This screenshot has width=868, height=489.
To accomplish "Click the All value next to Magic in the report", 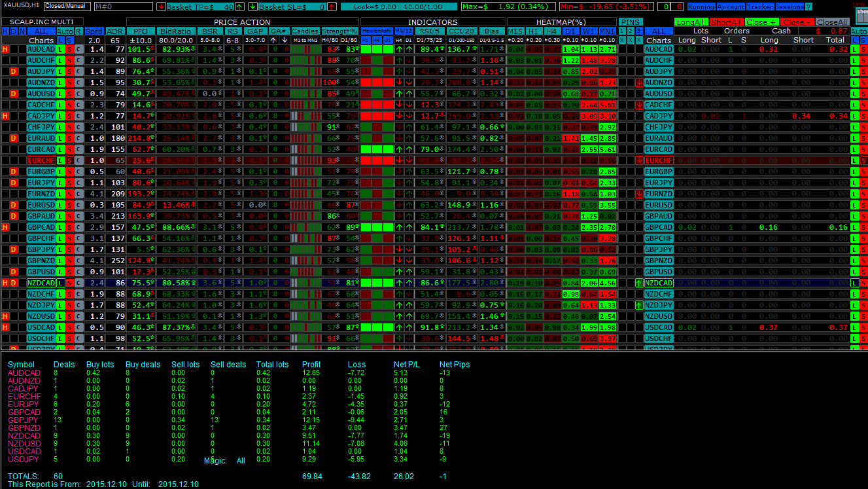I will 241,461.
